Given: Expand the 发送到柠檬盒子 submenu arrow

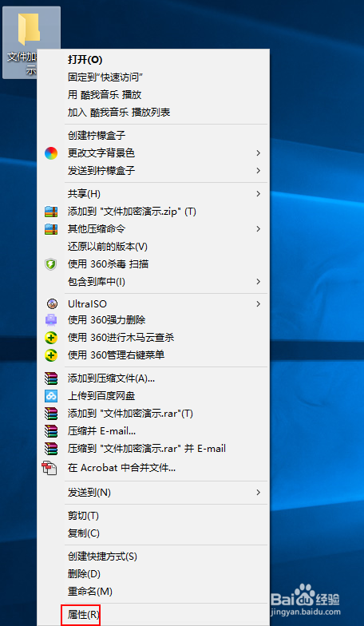Looking at the screenshot, I should coord(259,171).
